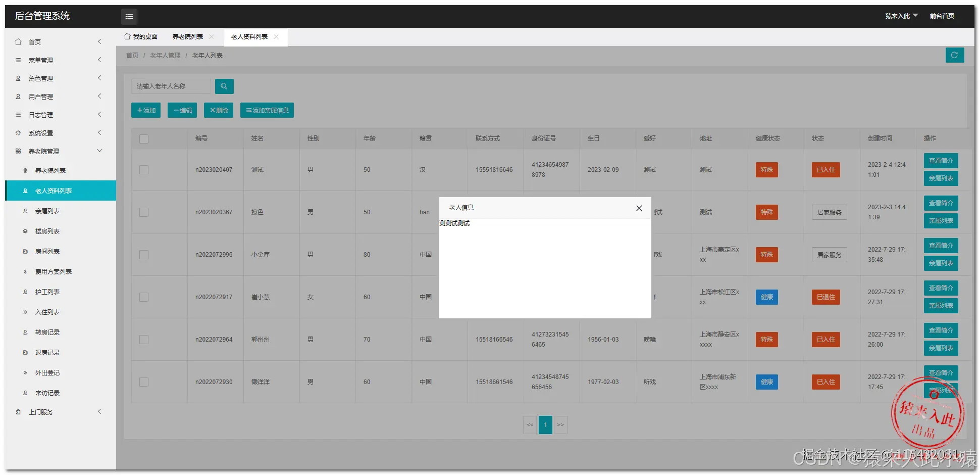Viewport: 980px width, 475px height.
Task: Click the 居家服务 status for row n2023020367
Action: click(x=830, y=213)
